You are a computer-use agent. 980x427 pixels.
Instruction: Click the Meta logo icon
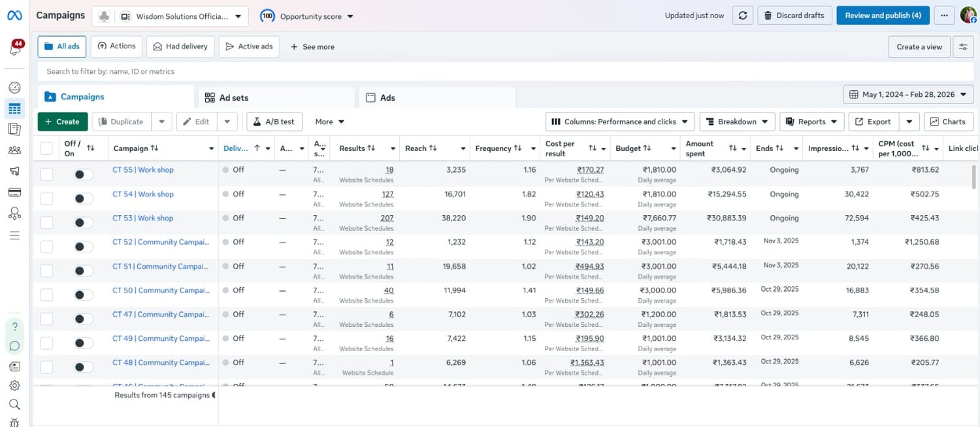pyautogui.click(x=14, y=16)
